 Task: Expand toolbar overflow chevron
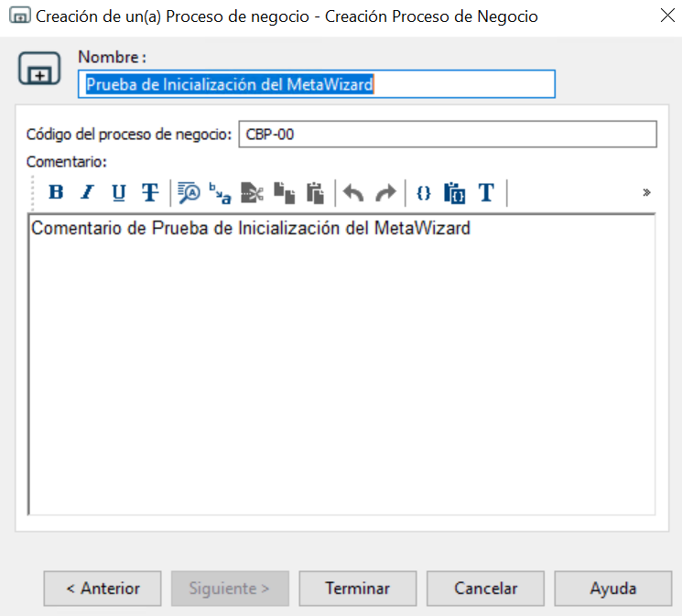647,192
